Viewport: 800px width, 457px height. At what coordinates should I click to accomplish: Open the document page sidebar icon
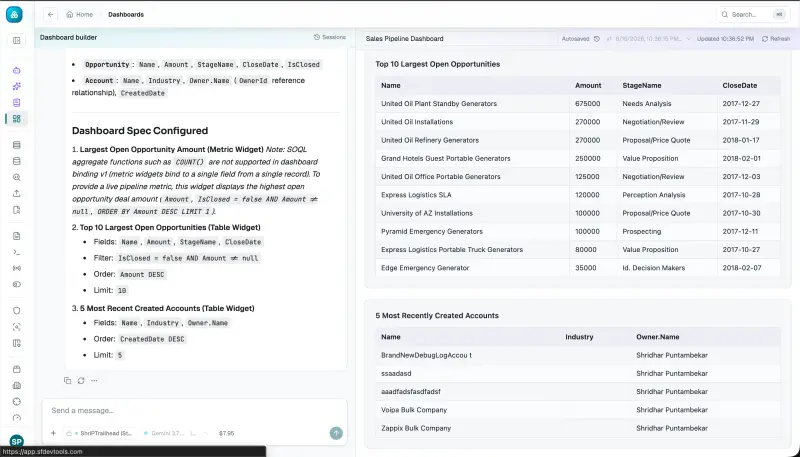coord(17,236)
